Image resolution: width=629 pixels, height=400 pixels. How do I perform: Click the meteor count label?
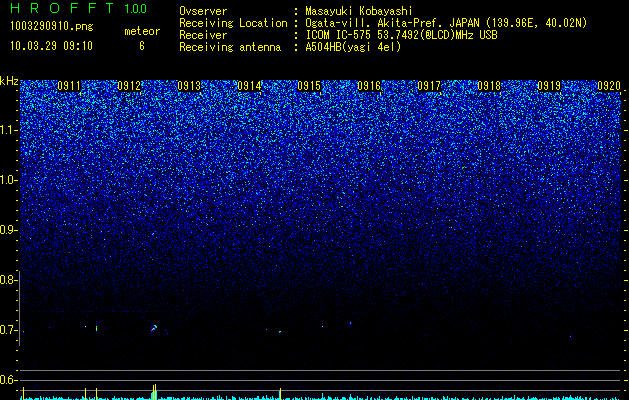coord(142,31)
